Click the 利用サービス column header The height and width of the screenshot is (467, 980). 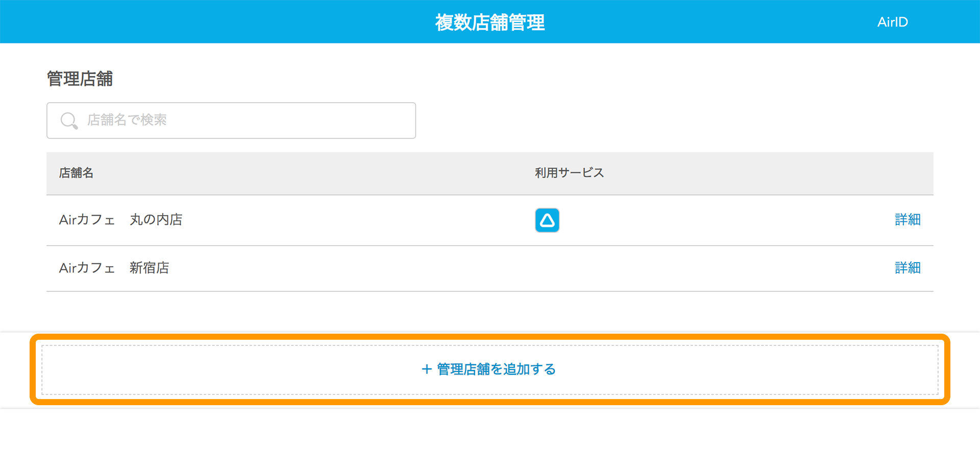[x=569, y=173]
